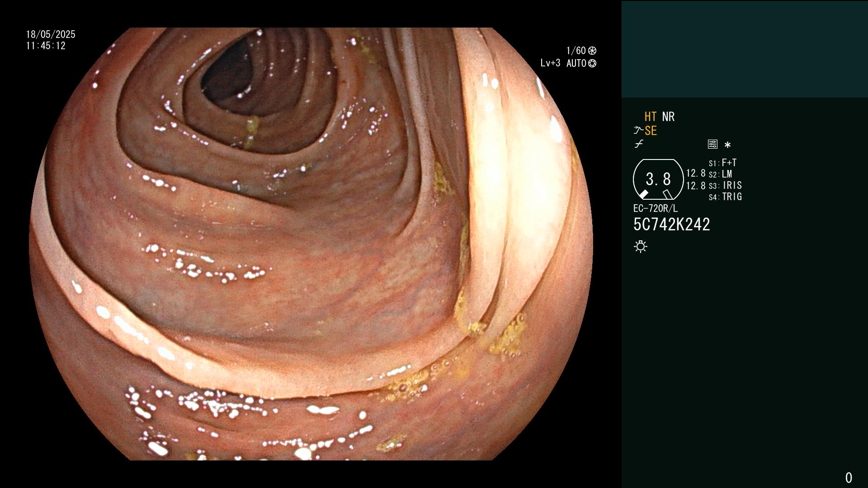Screen dimensions: 868x488
Task: Click the scope tip diameter 3.8 diagram
Action: (x=658, y=179)
